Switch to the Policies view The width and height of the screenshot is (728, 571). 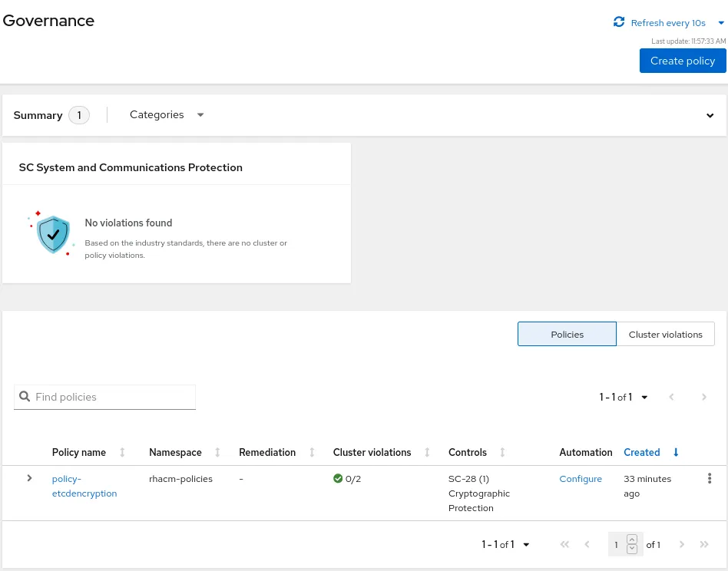(567, 335)
